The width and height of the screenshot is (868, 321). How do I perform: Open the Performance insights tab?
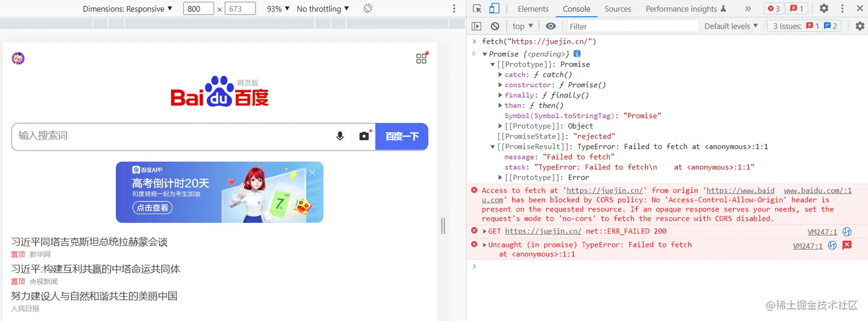(686, 9)
